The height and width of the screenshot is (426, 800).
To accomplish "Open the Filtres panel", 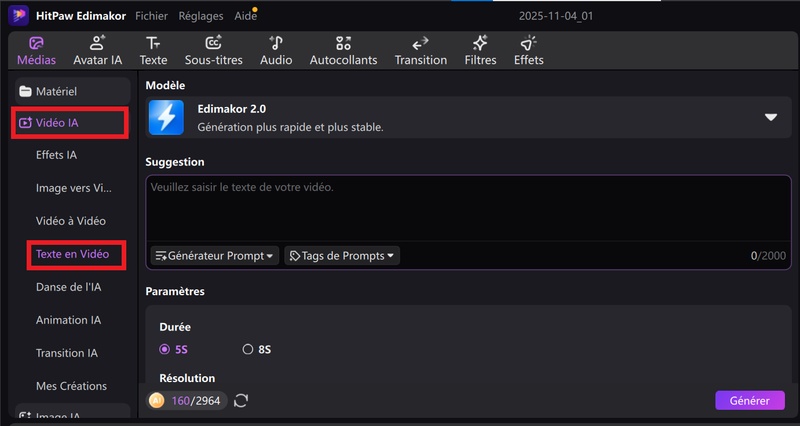I will [x=480, y=51].
